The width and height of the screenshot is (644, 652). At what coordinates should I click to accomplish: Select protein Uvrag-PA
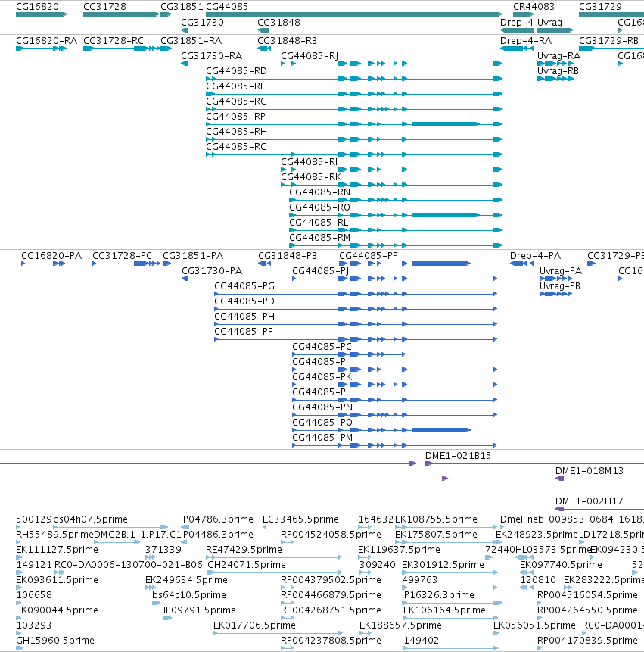point(556,279)
